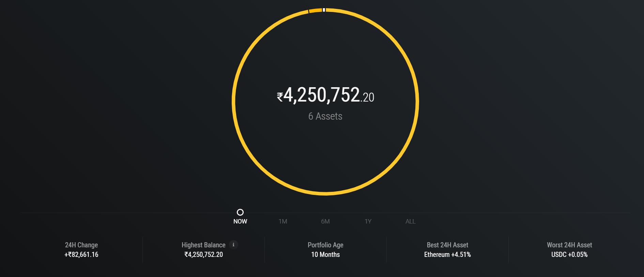
Task: Click the Highest Balance ₹4,250,752.20 value
Action: tap(203, 255)
